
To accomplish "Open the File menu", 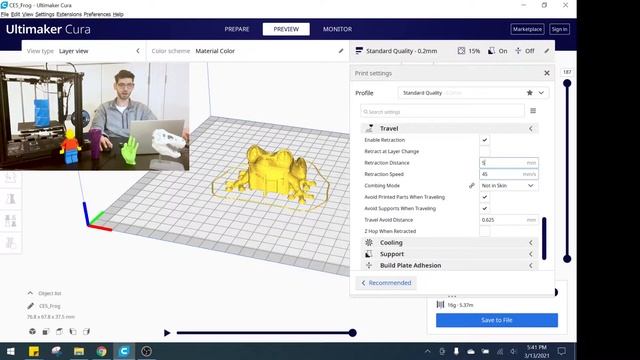I will [x=5, y=14].
